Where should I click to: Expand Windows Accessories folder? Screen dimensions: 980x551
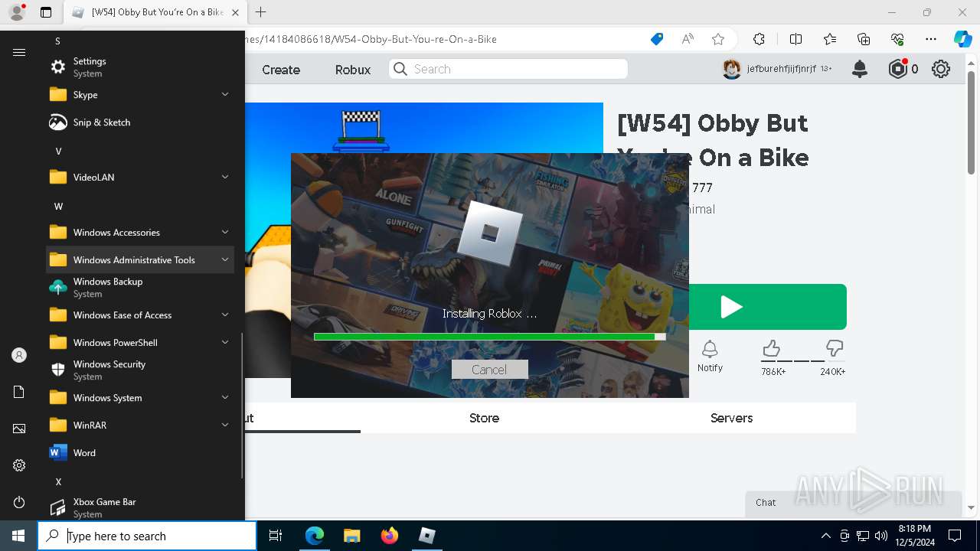140,233
